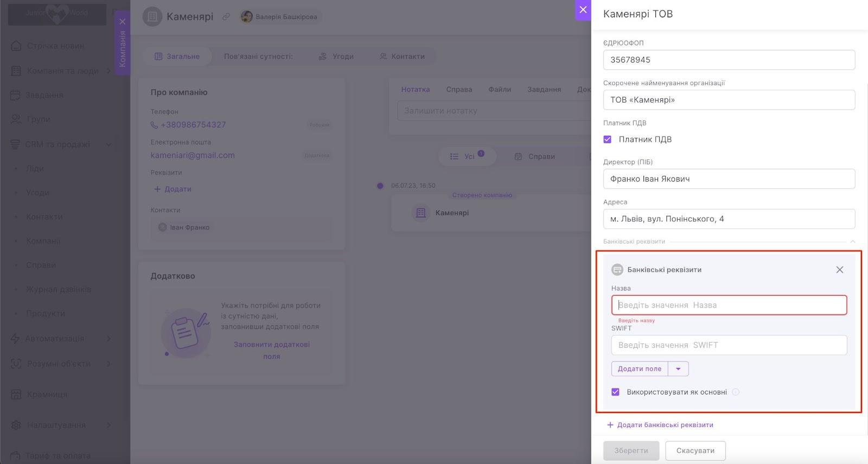Remove the Банківські реквізити block

pos(839,270)
